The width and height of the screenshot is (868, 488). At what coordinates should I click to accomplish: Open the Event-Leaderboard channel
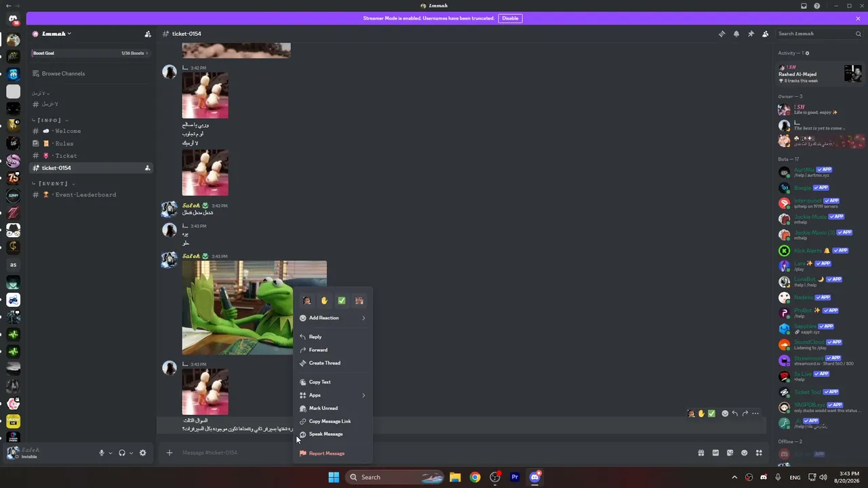(x=92, y=195)
